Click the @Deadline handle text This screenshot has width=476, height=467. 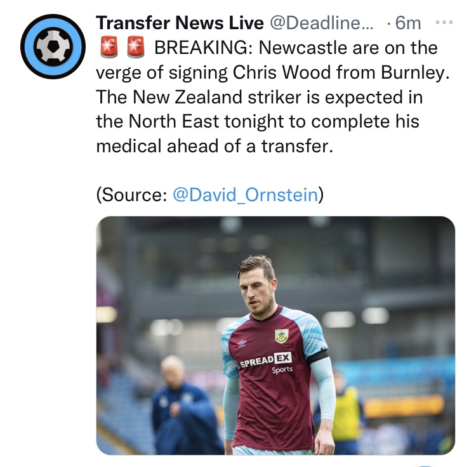[x=322, y=23]
